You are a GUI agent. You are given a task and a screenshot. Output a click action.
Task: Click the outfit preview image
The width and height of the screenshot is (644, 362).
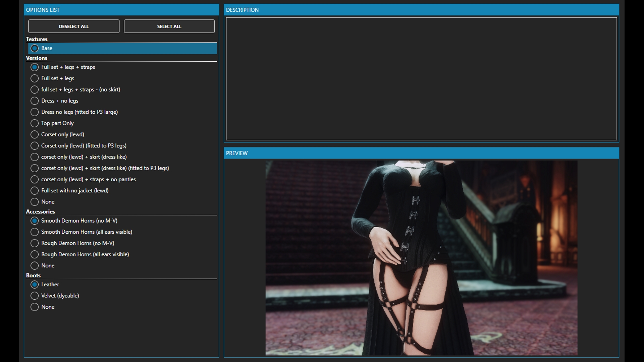421,258
